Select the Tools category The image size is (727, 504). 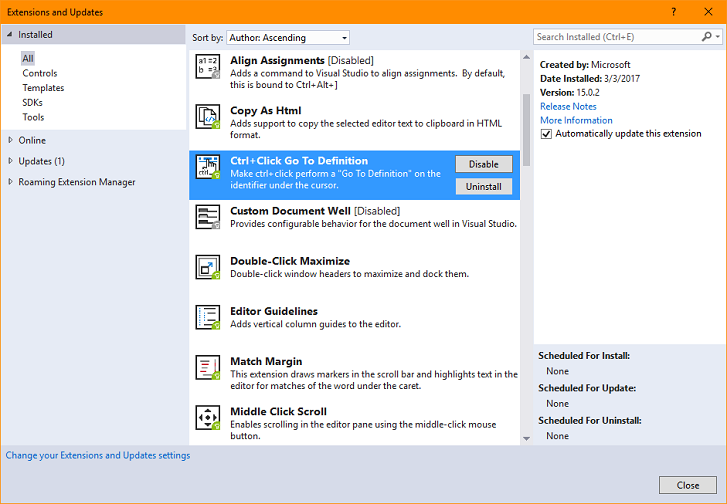click(x=33, y=117)
